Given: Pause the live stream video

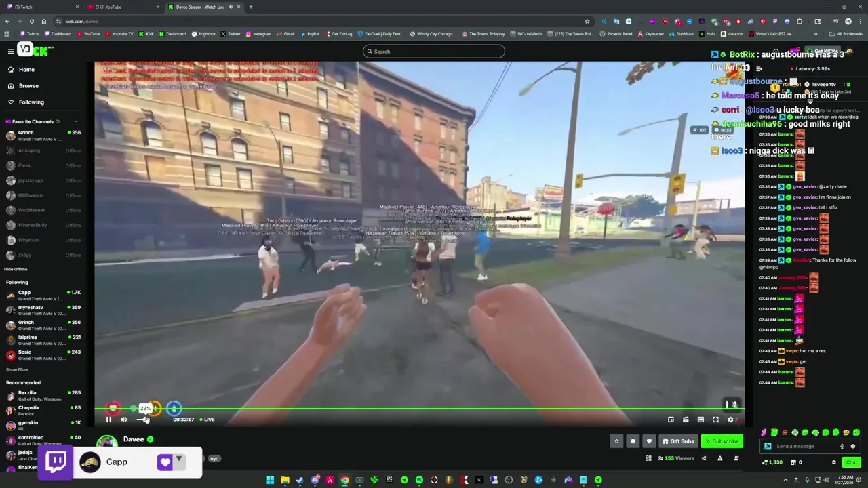Looking at the screenshot, I should coord(108,420).
